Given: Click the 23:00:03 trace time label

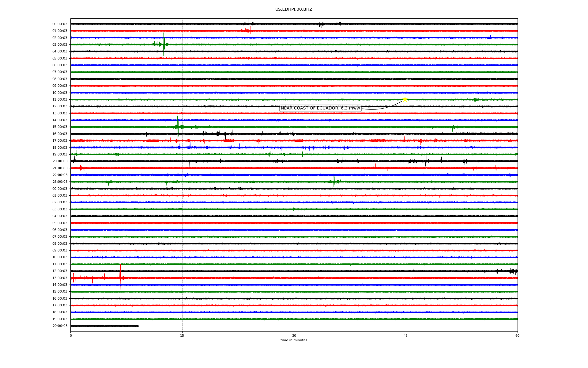Looking at the screenshot, I should click(x=60, y=182).
